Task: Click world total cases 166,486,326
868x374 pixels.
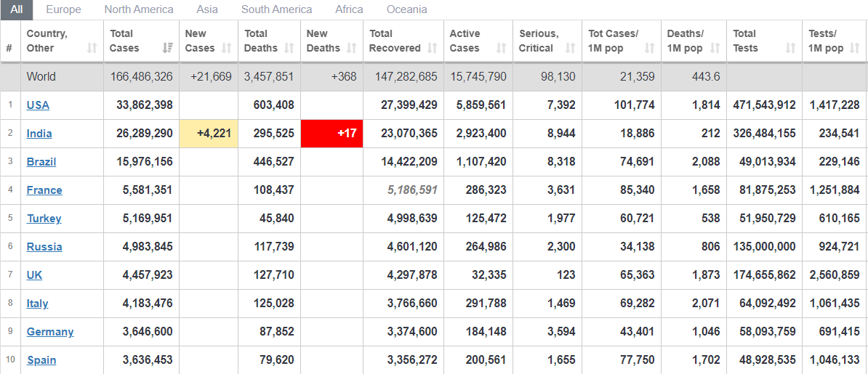Action: pos(141,77)
